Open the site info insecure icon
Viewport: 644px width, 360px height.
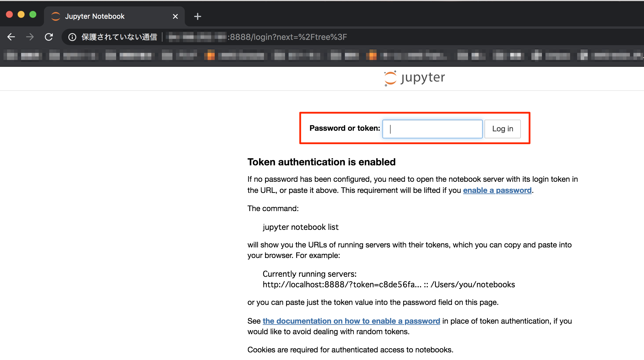click(72, 37)
